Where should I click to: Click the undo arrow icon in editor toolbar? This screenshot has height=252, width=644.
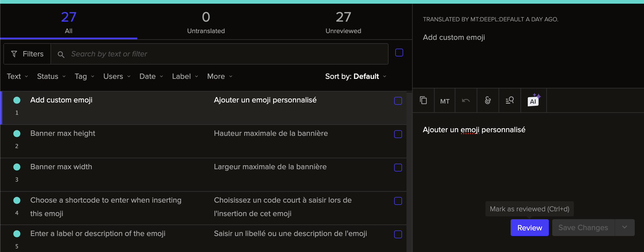[x=466, y=100]
